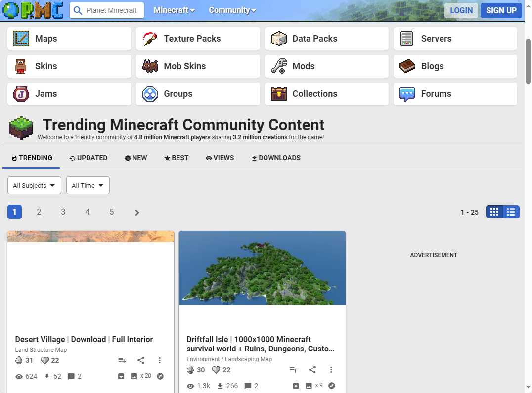532x393 pixels.
Task: Share the Desert Village post
Action: pos(141,360)
